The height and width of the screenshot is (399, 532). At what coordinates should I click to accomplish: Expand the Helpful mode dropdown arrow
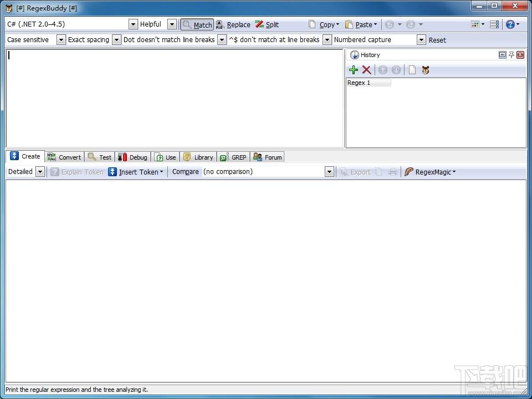tap(172, 24)
